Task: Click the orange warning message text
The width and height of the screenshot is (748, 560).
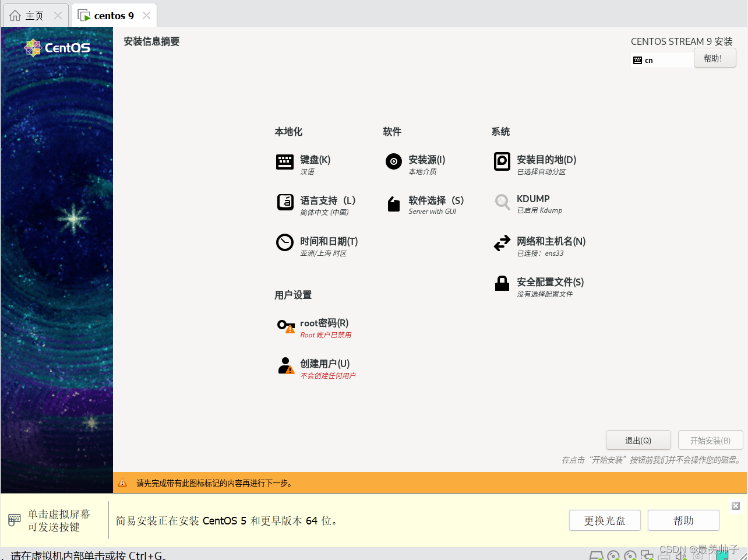Action: point(216,483)
